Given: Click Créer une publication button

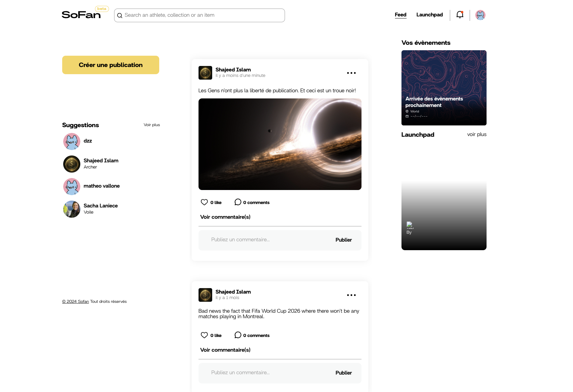Looking at the screenshot, I should [x=111, y=65].
